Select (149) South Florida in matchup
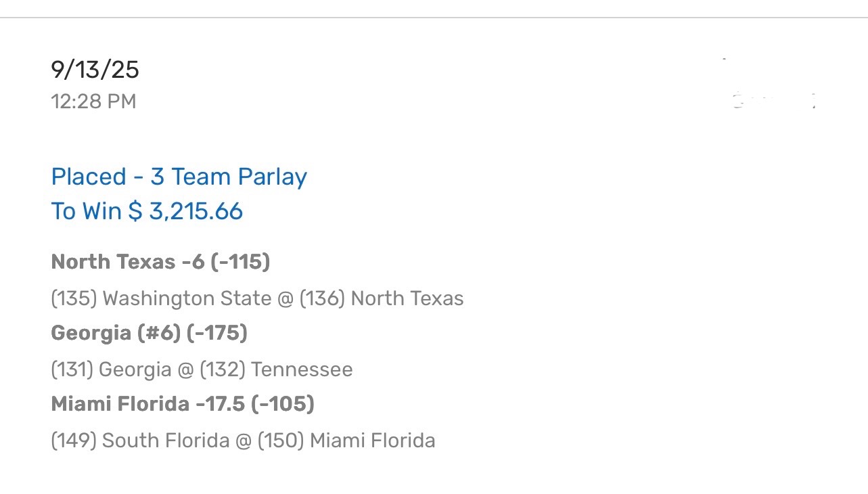This screenshot has height=494, width=868. coord(140,441)
